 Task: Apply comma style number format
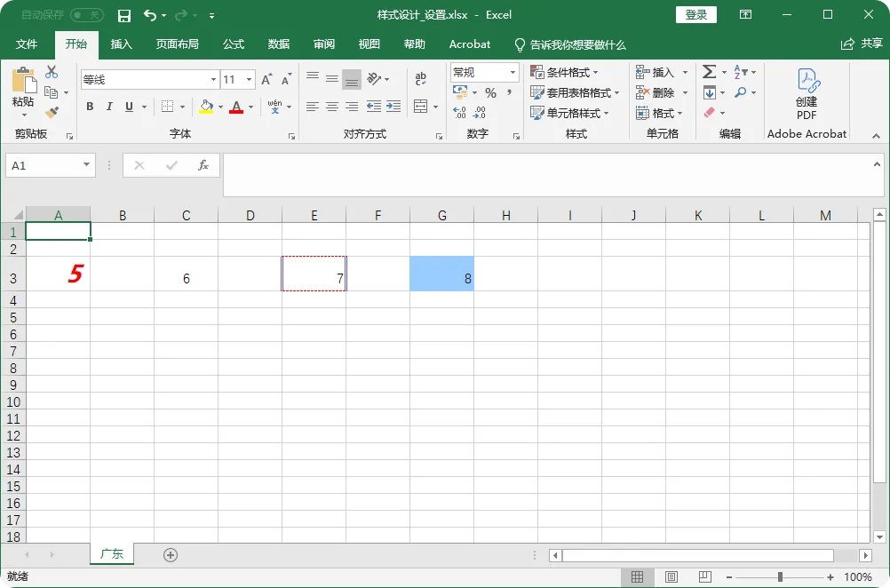coord(509,92)
